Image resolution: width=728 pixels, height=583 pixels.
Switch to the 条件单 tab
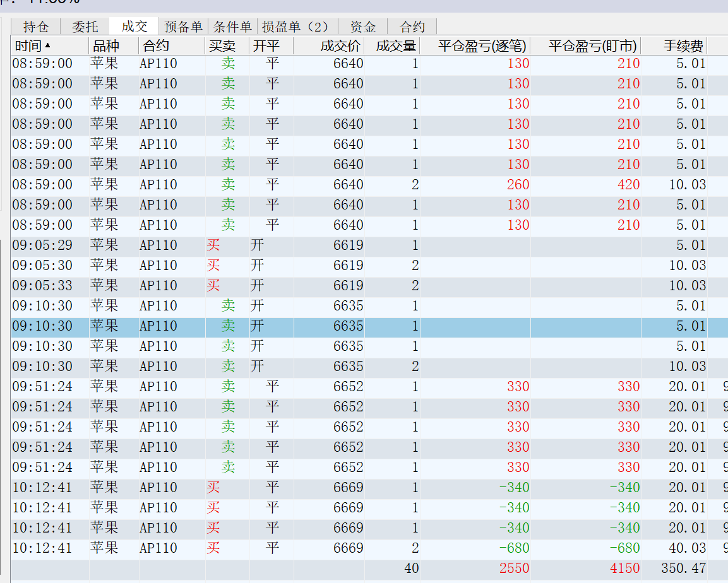pos(233,26)
